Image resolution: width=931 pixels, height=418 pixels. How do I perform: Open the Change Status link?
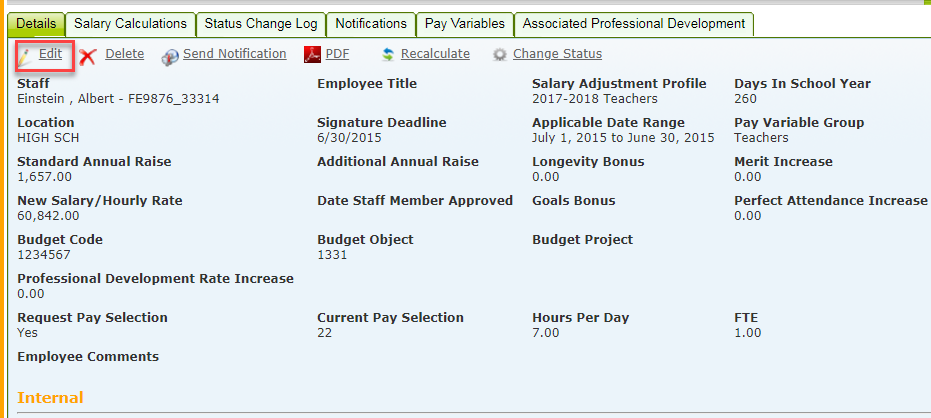(x=558, y=54)
